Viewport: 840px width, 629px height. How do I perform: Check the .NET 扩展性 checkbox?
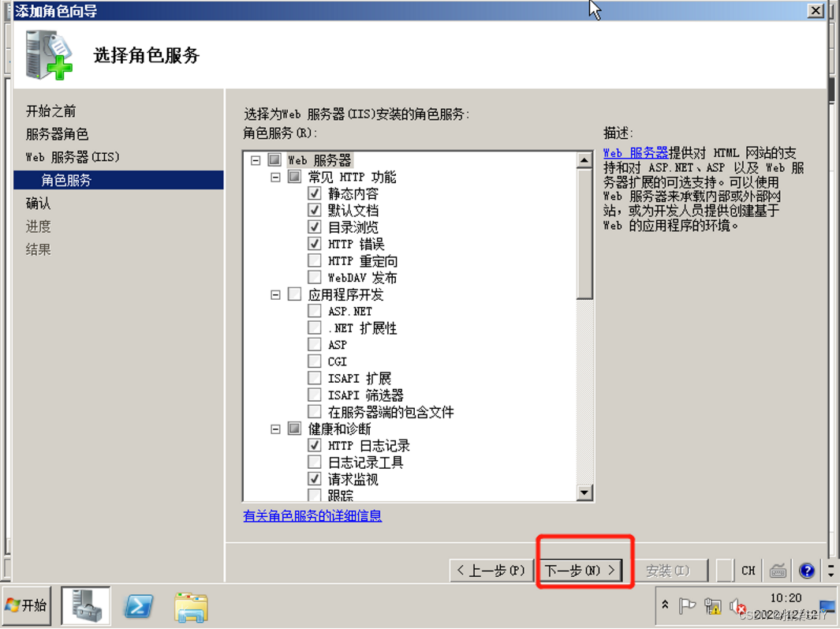pyautogui.click(x=315, y=328)
